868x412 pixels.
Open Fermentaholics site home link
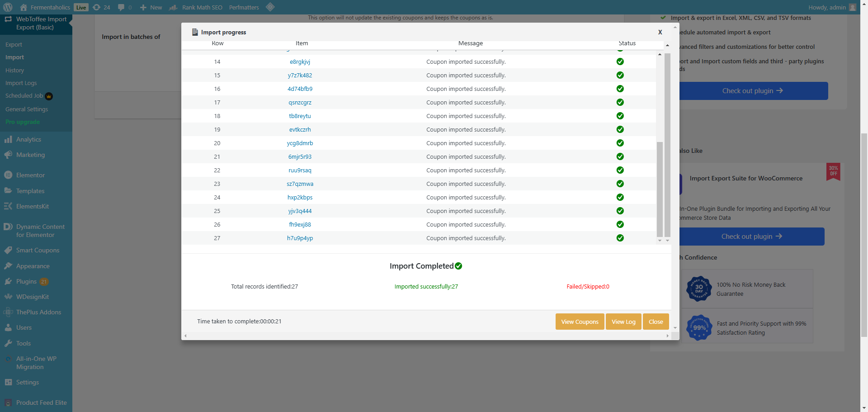coord(45,7)
